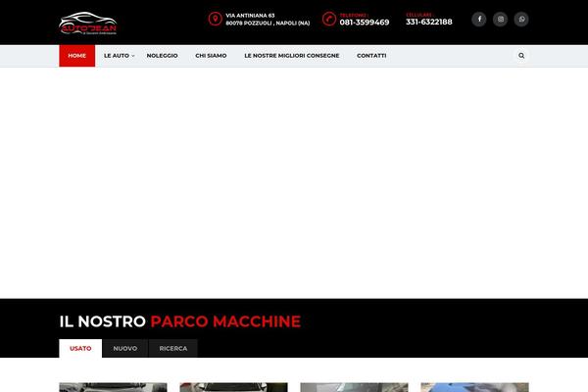588x392 pixels.
Task: Open Le Nostre Migliori Consegne page
Action: [x=292, y=56]
